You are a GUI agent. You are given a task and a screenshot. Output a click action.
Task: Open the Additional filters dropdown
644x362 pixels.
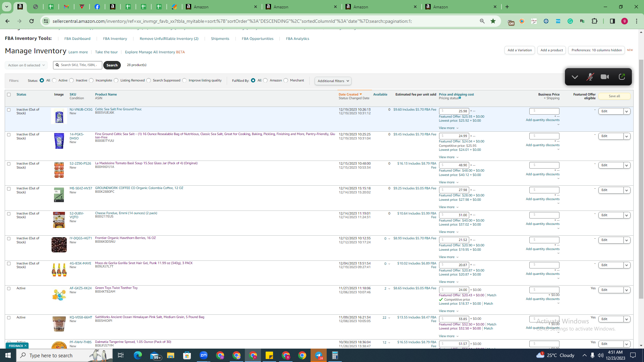click(x=333, y=81)
